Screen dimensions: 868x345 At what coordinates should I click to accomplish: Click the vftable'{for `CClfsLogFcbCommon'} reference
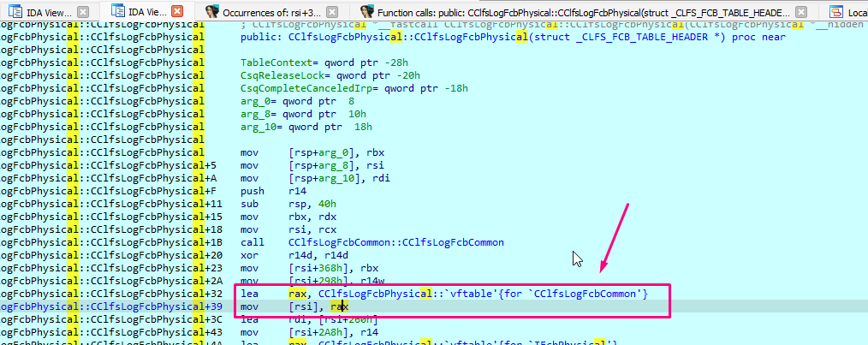coord(484,294)
